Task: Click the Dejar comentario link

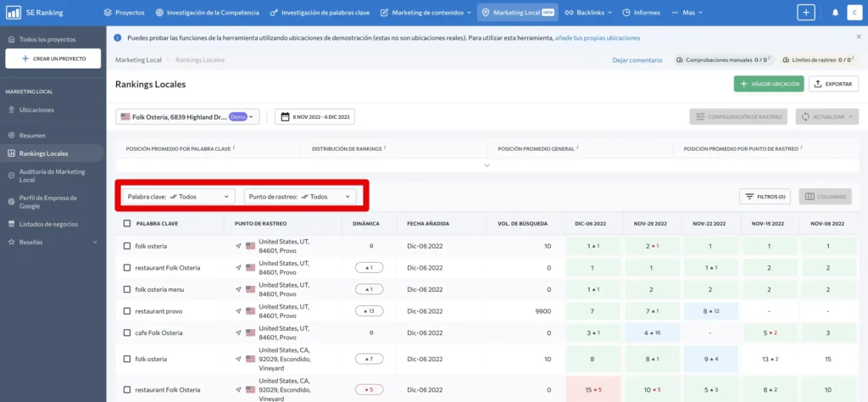Action: coord(637,60)
